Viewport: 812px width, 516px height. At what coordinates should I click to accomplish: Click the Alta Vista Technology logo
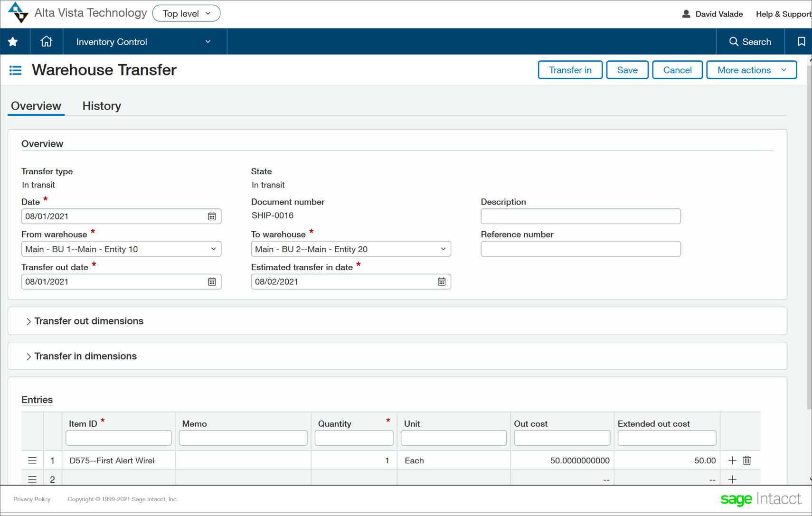click(x=19, y=13)
